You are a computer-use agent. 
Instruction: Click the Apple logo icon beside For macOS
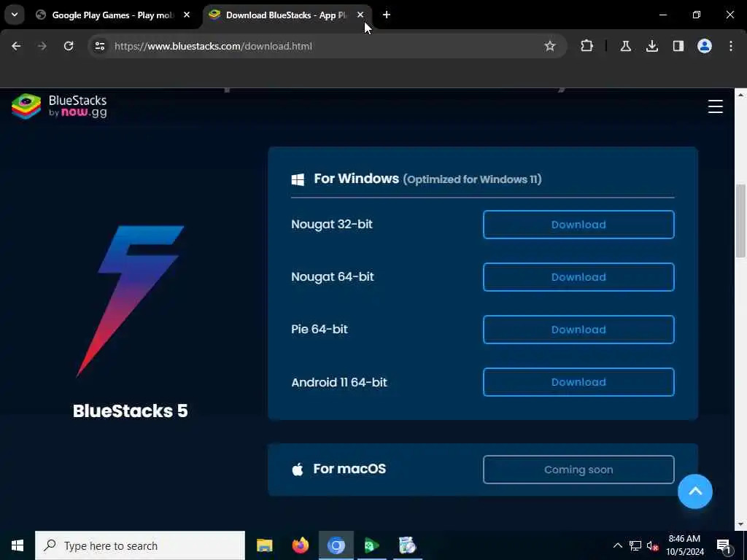tap(298, 470)
